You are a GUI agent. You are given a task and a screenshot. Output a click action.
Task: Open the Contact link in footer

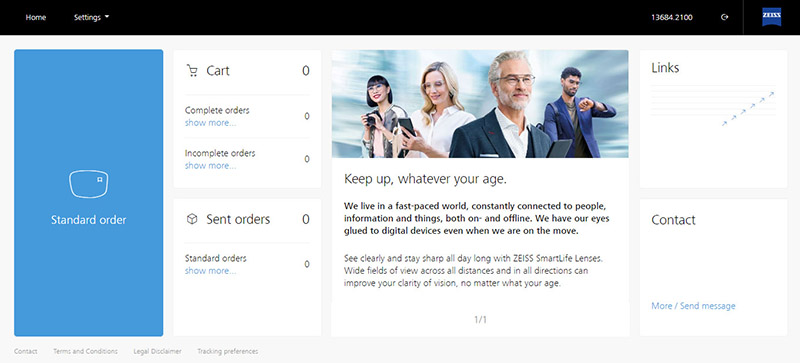pos(26,351)
